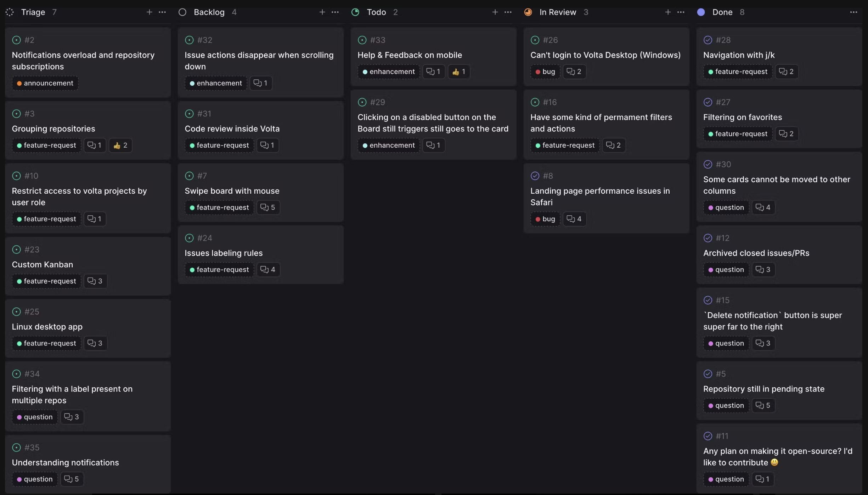The width and height of the screenshot is (868, 495).
Task: Click the plus icon in Triage column
Action: coord(149,12)
